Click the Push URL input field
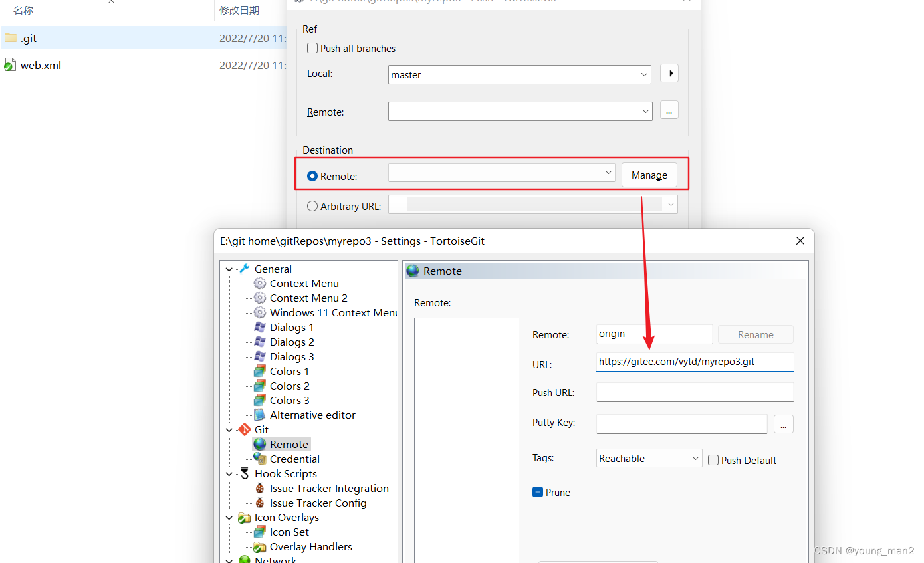 point(695,392)
